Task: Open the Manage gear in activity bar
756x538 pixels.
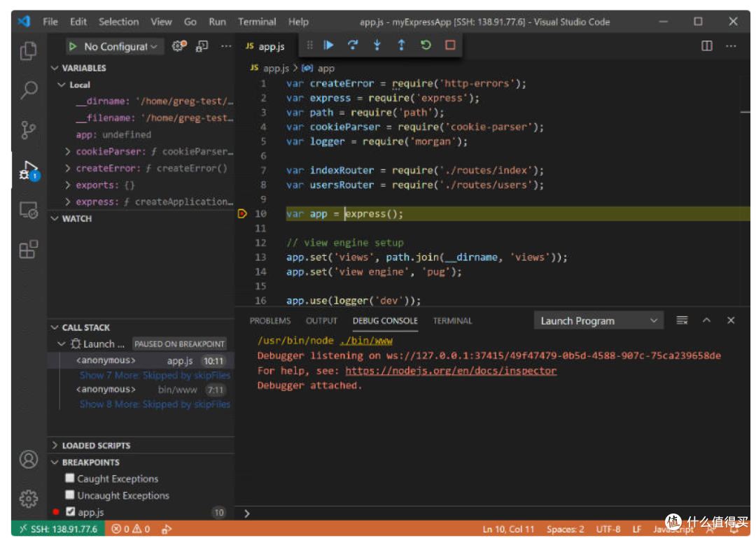Action: coord(29,498)
